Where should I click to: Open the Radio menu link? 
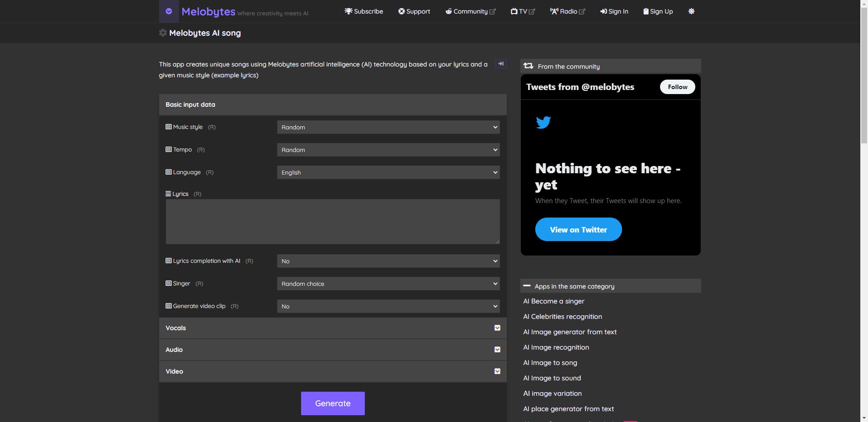tap(567, 11)
